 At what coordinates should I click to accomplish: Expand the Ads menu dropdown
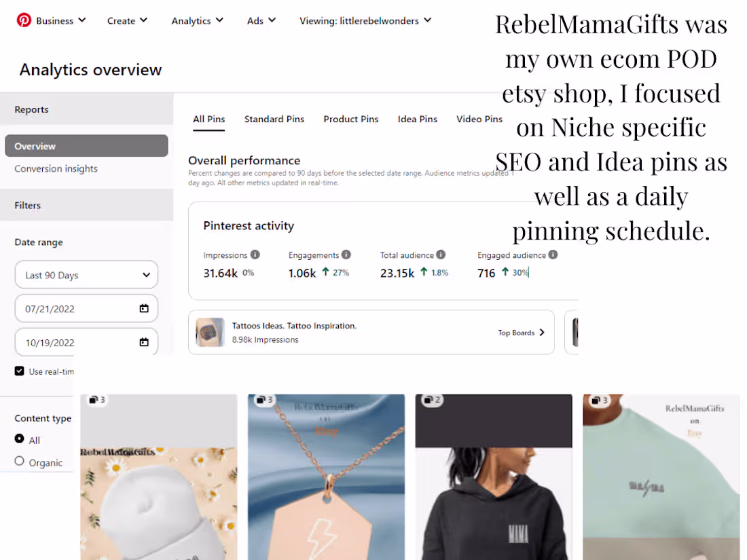click(x=261, y=20)
